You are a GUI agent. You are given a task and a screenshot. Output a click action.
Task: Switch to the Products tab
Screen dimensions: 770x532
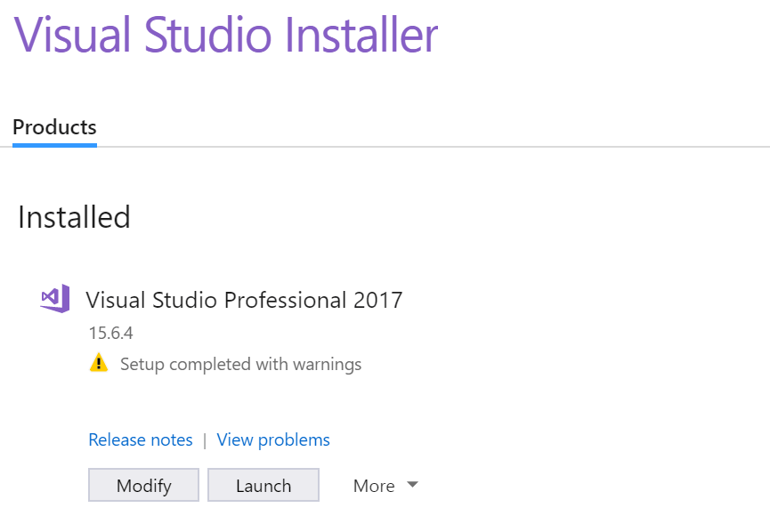[x=54, y=127]
